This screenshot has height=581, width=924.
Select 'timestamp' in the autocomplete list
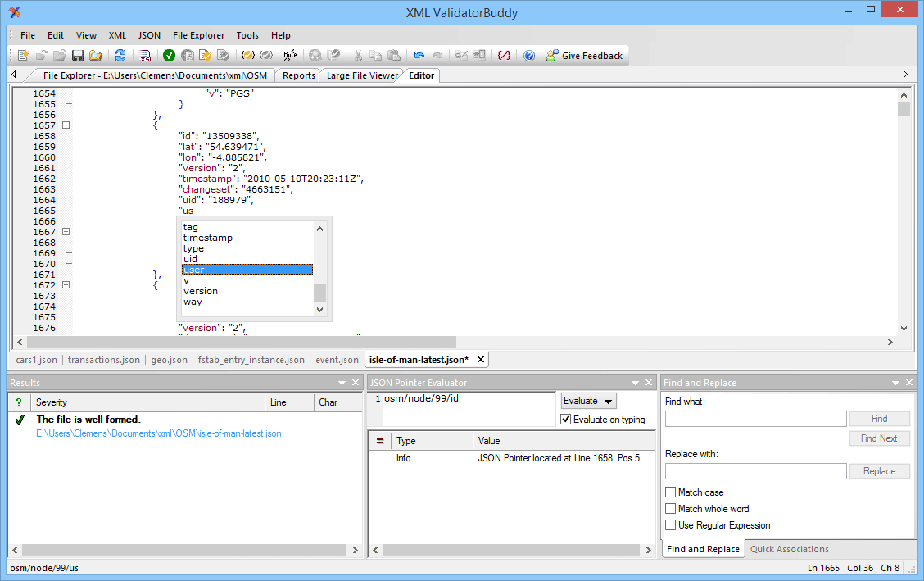(x=247, y=238)
